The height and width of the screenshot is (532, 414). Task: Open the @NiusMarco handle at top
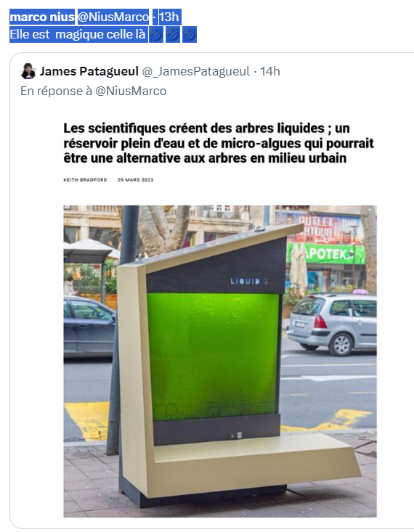coord(113,17)
